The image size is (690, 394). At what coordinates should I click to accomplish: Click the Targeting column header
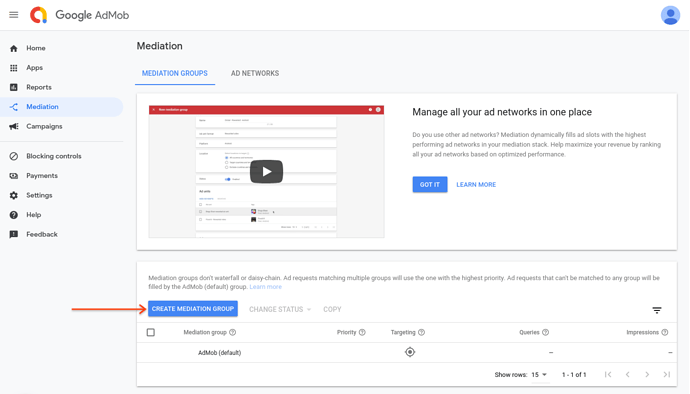pyautogui.click(x=403, y=332)
